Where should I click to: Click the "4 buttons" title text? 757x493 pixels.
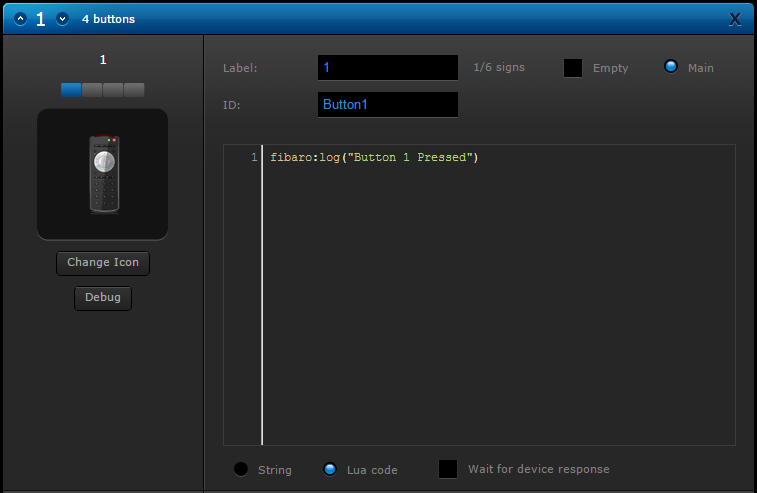pos(108,19)
